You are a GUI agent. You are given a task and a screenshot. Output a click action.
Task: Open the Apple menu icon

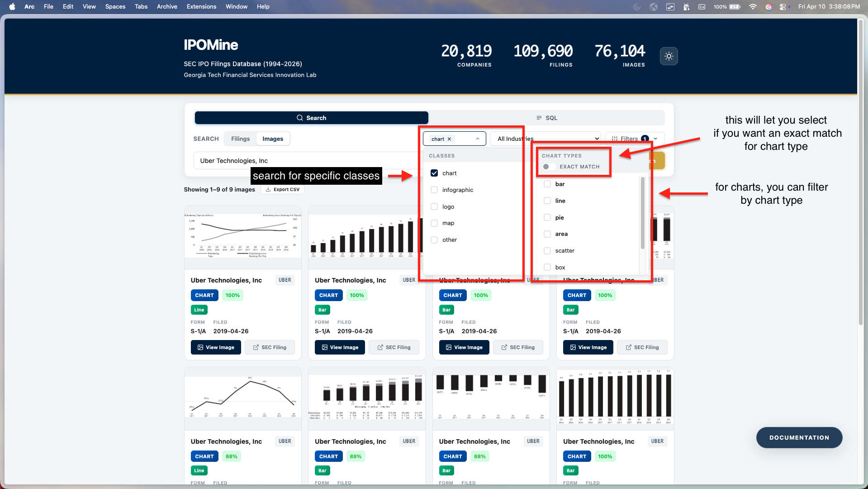click(12, 6)
